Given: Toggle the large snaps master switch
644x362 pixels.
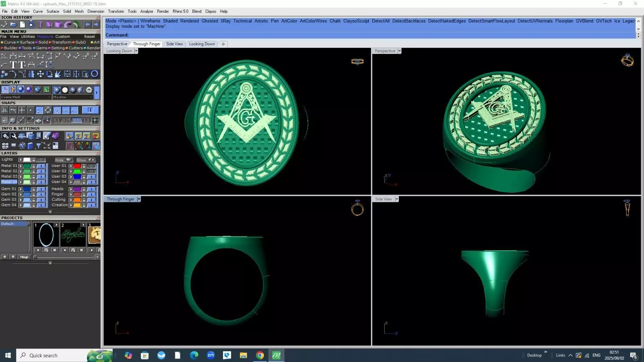Looking at the screenshot, I should [x=90, y=110].
